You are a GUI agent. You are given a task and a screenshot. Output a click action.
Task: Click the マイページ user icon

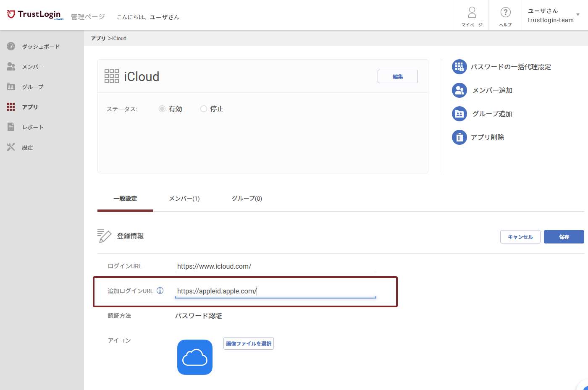coord(472,13)
